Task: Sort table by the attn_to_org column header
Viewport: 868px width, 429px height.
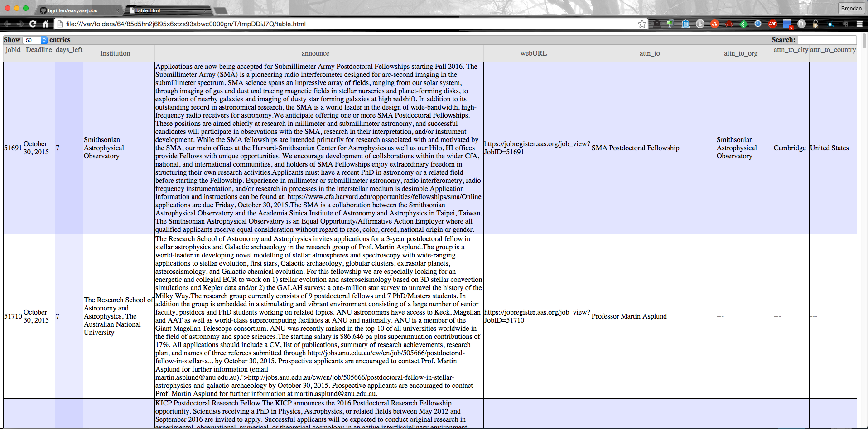Action: (x=744, y=53)
